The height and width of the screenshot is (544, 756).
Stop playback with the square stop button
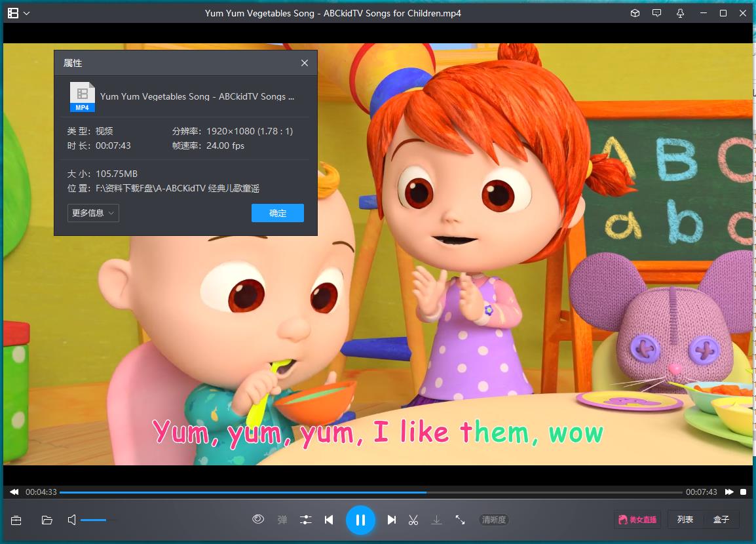point(743,492)
